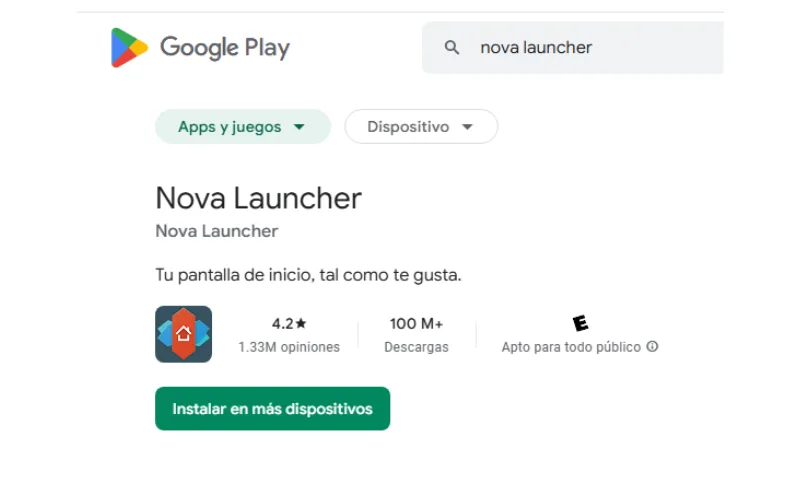
Task: Open the Nova Launcher app title
Action: click(259, 198)
